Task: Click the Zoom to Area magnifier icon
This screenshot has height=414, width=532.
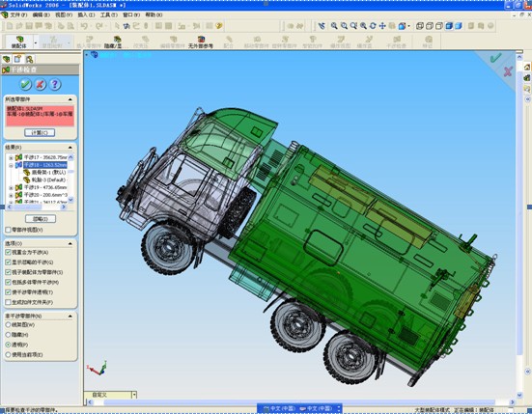Action: pyautogui.click(x=344, y=26)
